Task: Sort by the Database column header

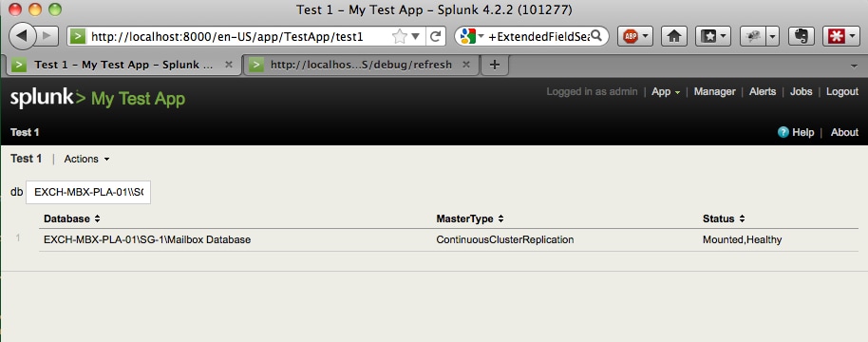Action: pos(72,218)
